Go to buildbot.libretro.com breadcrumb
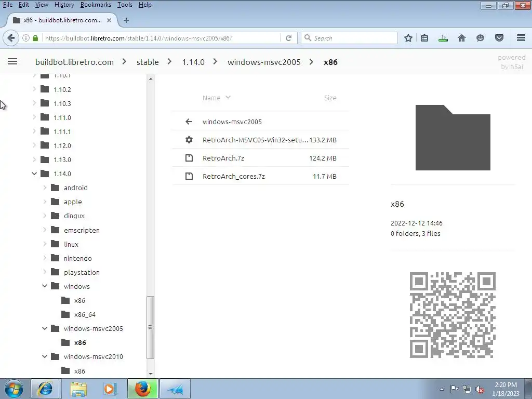This screenshot has width=532, height=399. click(74, 62)
